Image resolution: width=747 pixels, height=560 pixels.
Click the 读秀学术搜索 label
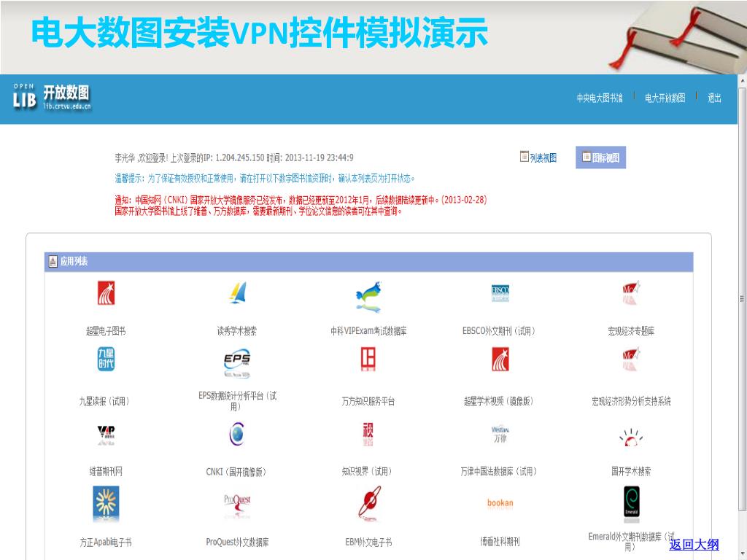click(x=237, y=331)
